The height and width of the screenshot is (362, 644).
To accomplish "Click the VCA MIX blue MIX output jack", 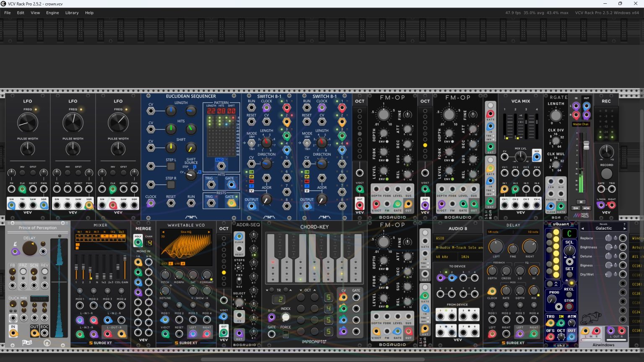I will 536,157.
